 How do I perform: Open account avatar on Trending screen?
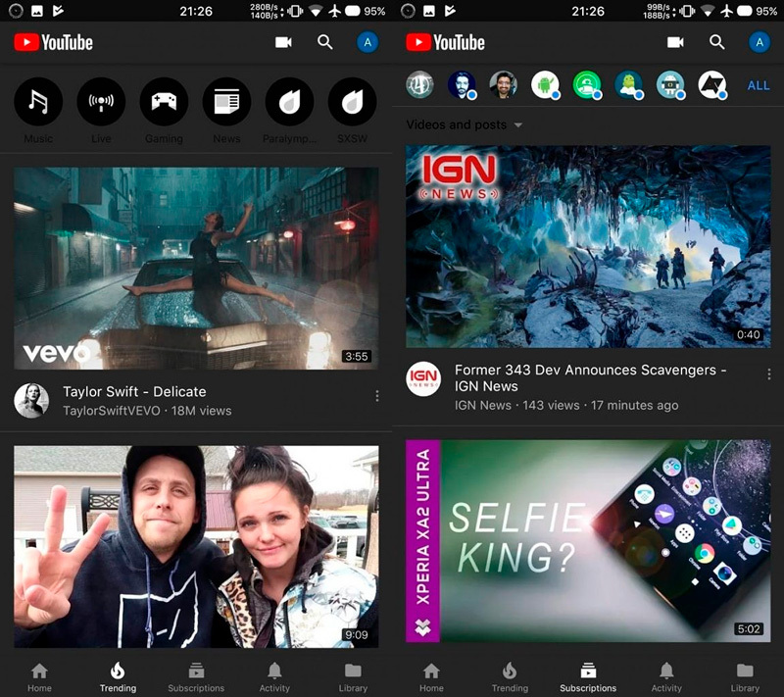(x=367, y=42)
